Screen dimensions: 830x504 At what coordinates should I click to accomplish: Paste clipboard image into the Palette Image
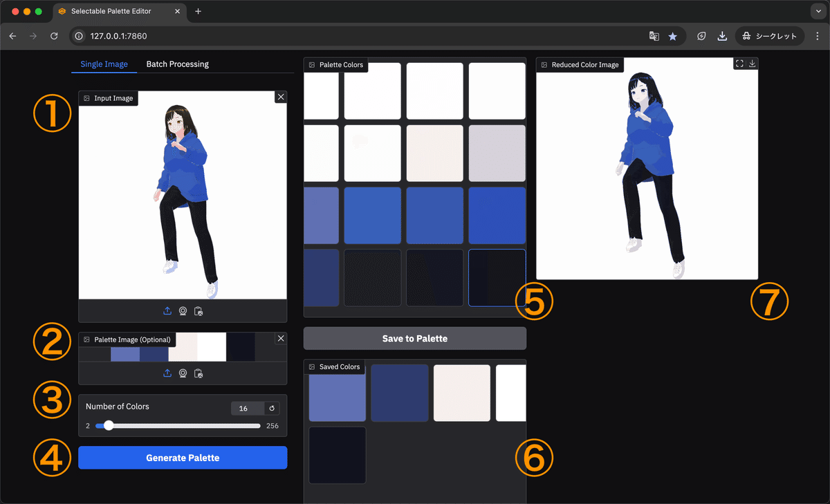pos(199,373)
